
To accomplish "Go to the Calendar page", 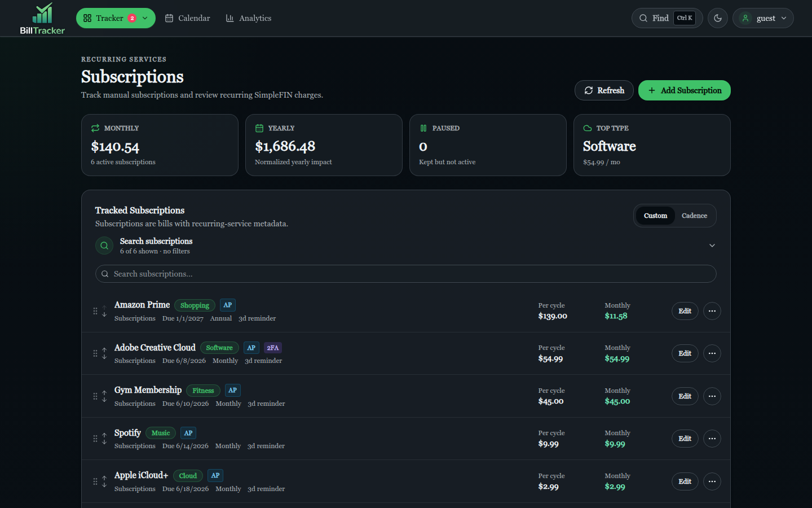I will [187, 18].
